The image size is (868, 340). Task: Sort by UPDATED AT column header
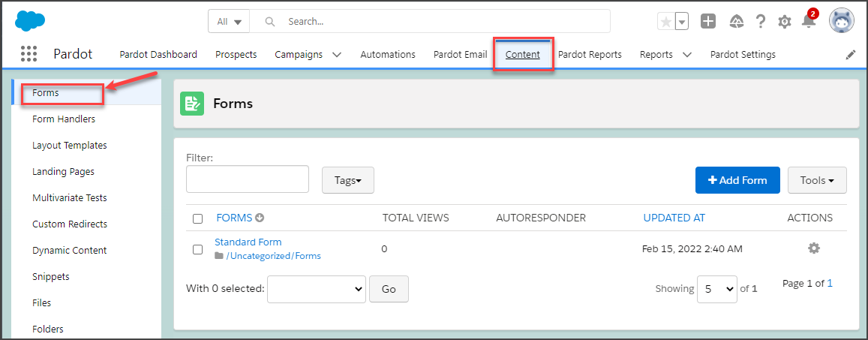click(x=674, y=218)
